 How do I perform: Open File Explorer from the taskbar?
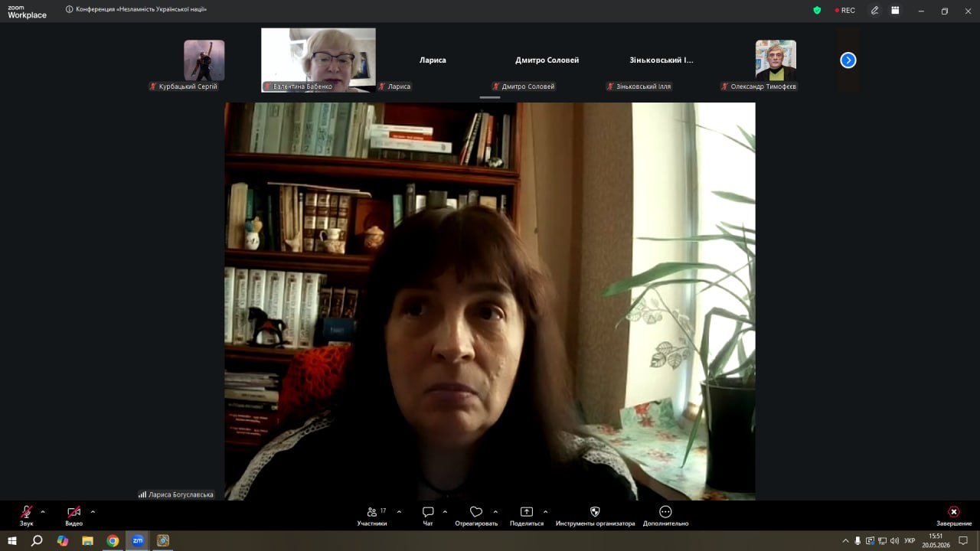(87, 540)
